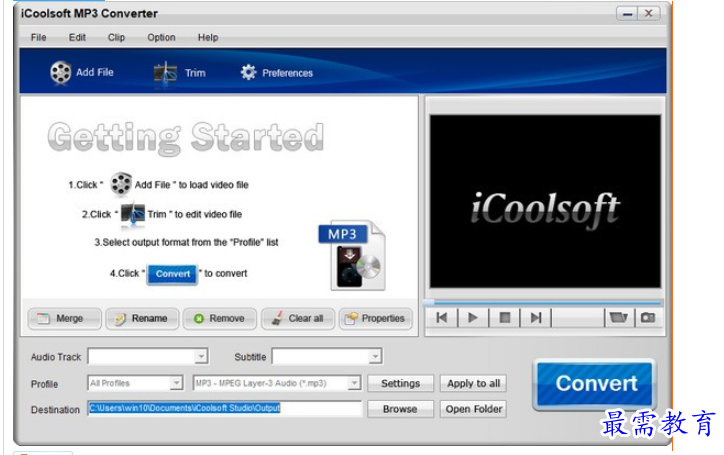Click the Merge button

point(64,319)
